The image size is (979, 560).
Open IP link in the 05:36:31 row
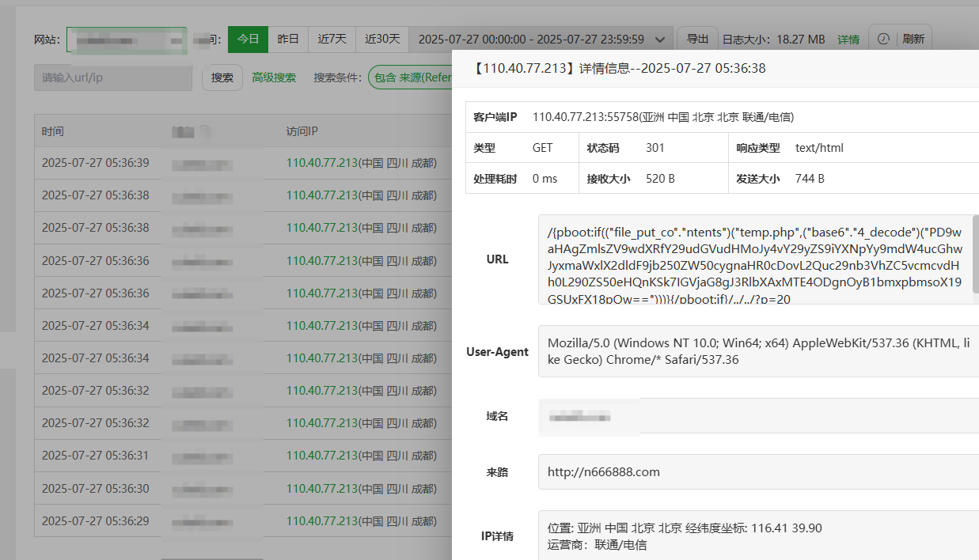322,456
